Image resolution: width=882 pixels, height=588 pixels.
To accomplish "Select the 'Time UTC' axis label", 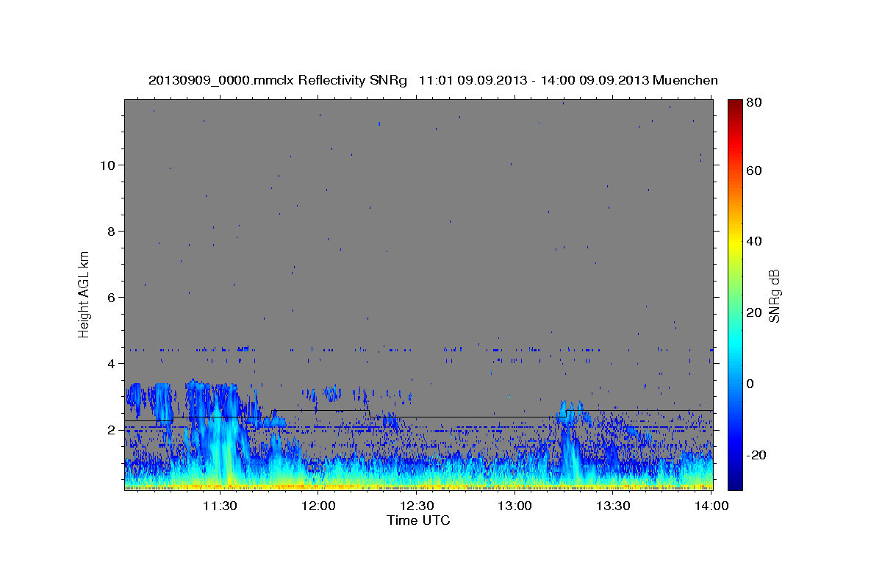I will point(418,520).
